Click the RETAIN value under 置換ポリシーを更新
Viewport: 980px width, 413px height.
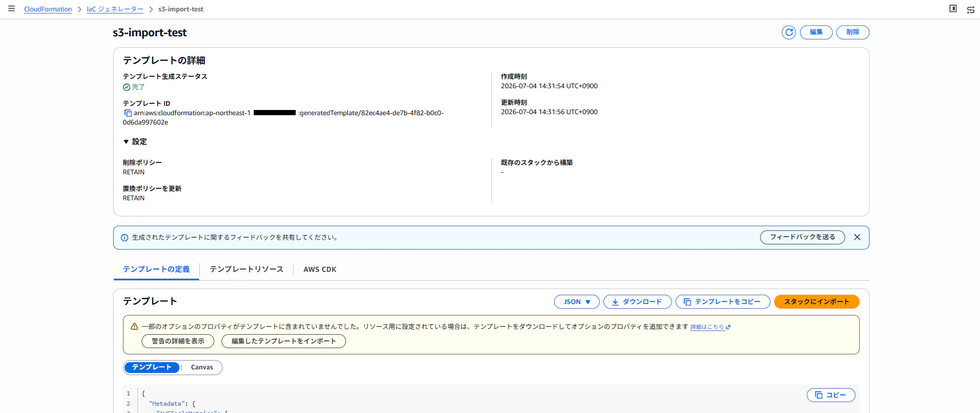pos(134,198)
